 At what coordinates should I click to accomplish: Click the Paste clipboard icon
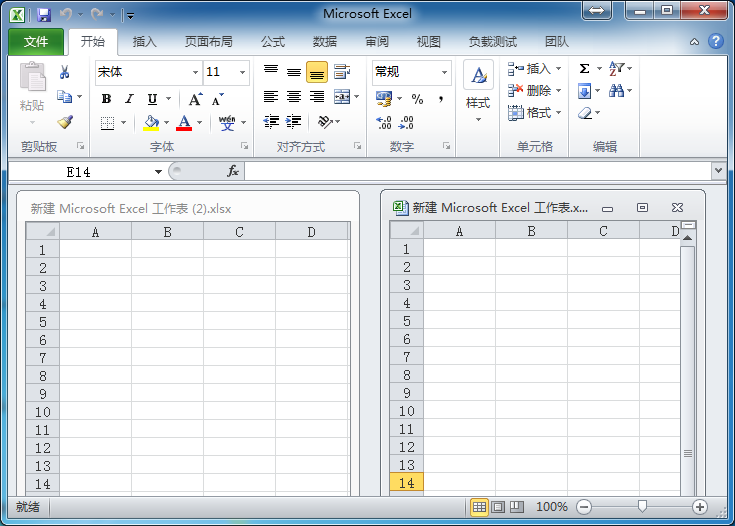coord(32,77)
